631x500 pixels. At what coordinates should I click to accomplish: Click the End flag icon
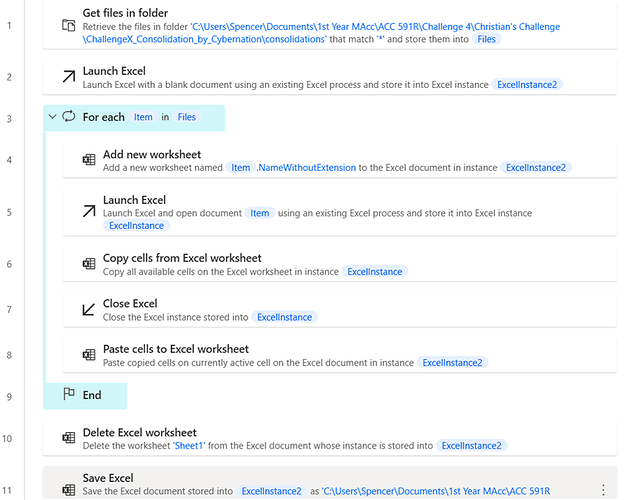coord(69,394)
